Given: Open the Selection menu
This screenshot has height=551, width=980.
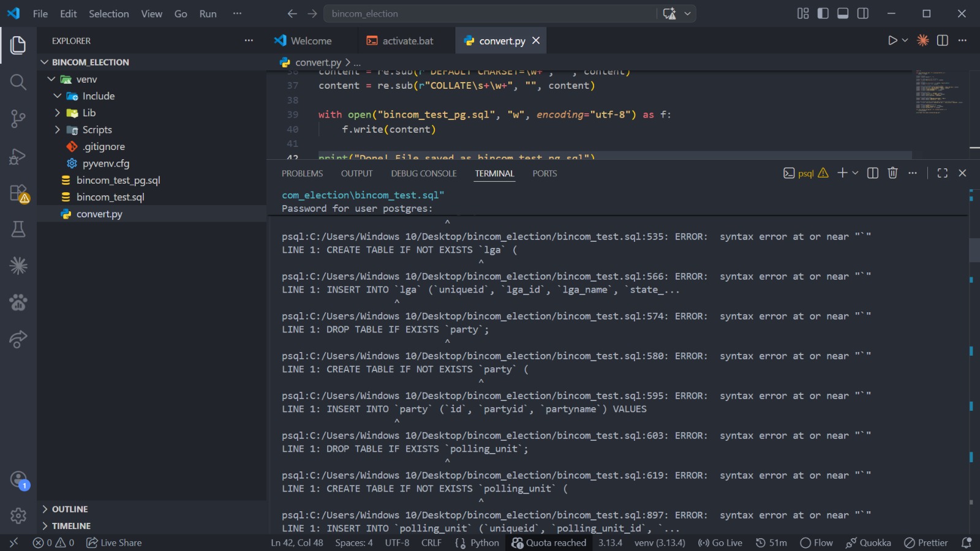Looking at the screenshot, I should point(108,13).
